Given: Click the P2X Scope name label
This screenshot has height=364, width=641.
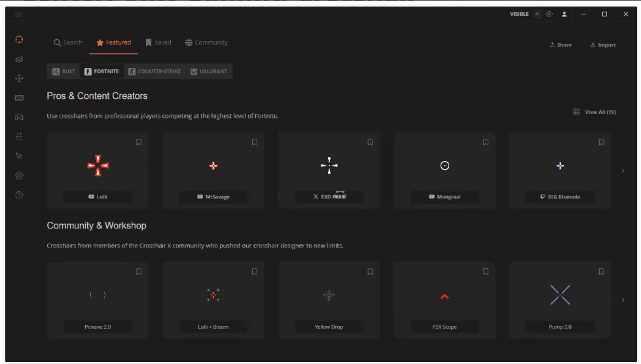Looking at the screenshot, I should click(x=445, y=327).
